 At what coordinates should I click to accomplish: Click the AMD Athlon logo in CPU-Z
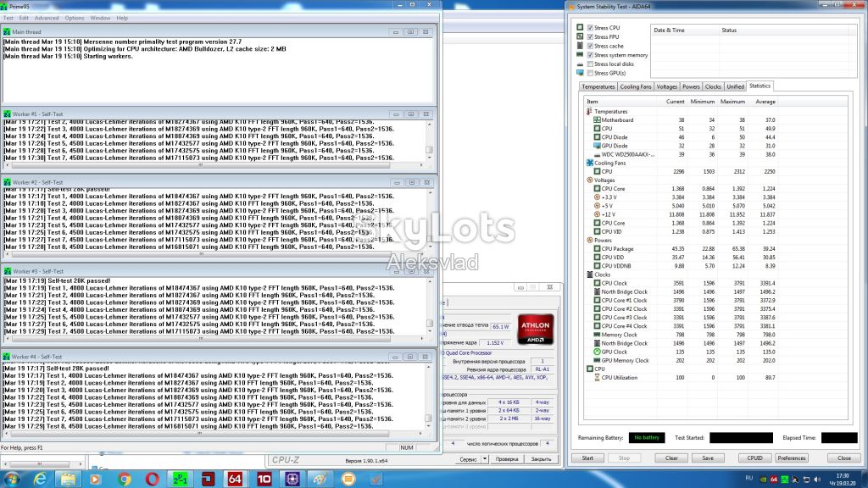[536, 330]
